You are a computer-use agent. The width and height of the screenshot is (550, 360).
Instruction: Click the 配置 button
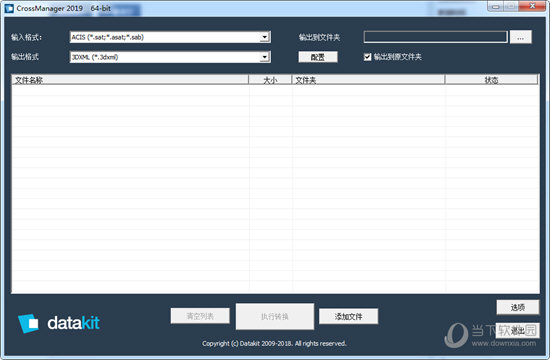[x=318, y=57]
